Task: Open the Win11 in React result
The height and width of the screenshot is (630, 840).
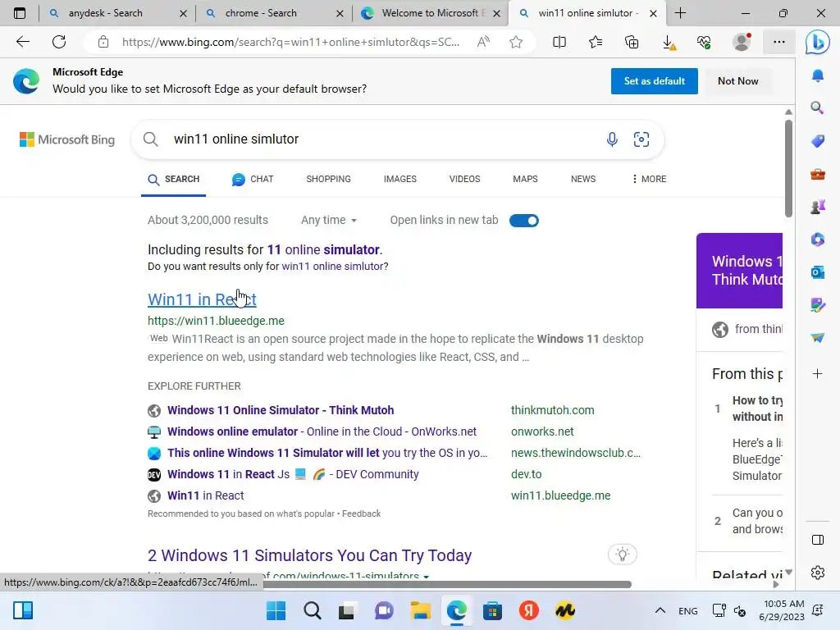Action: pos(202,299)
